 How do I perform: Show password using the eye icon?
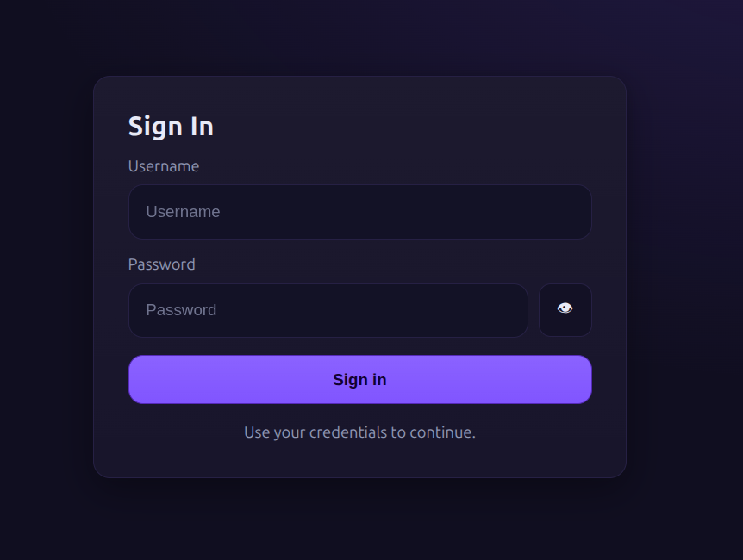coord(565,309)
